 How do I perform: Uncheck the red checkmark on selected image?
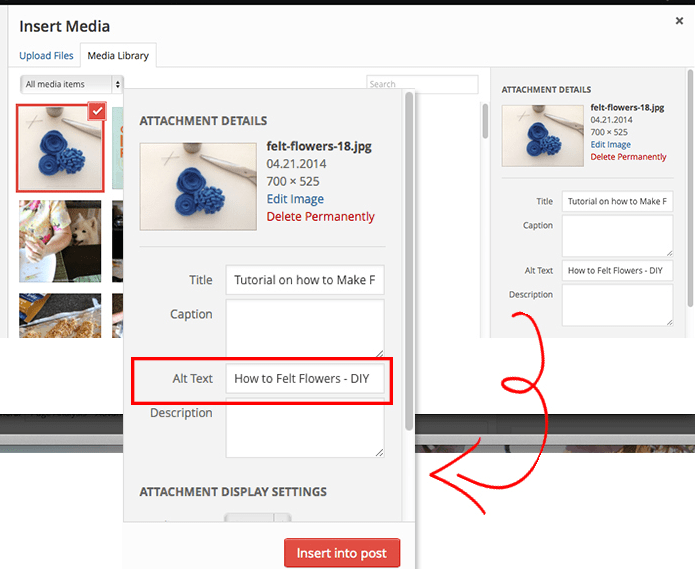(x=96, y=111)
